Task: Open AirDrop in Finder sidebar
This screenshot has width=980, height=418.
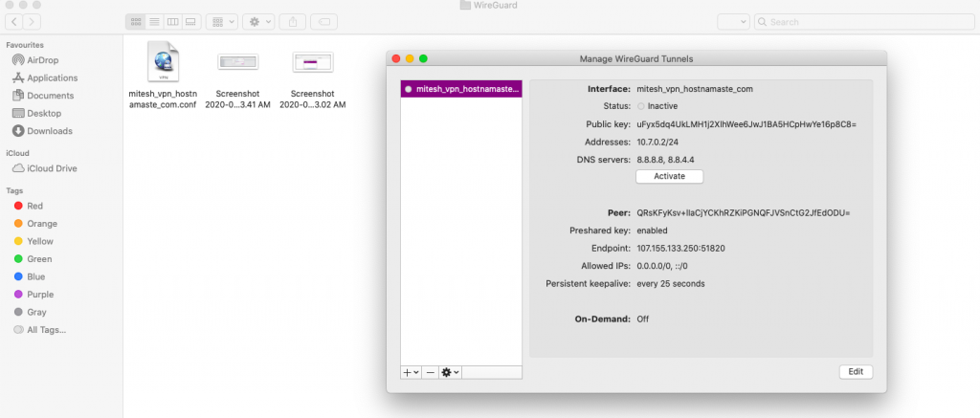Action: 43,60
